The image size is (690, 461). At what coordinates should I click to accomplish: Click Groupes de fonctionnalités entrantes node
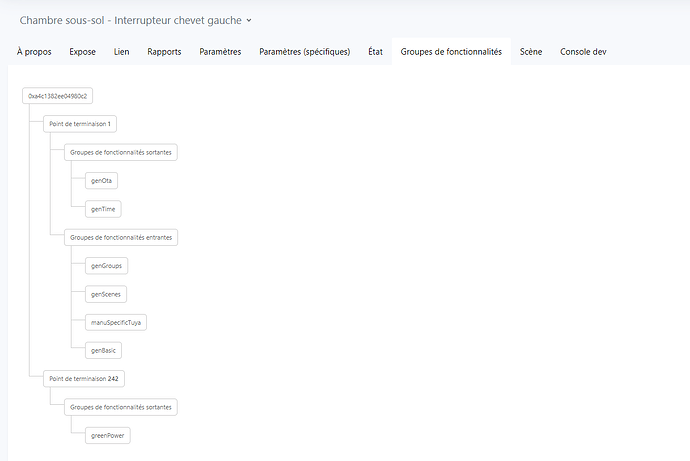122,238
